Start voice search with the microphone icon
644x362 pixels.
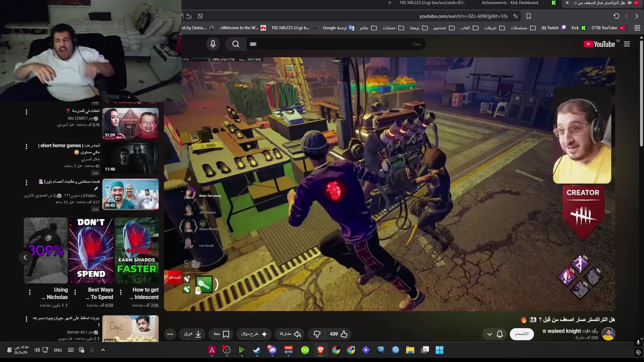pyautogui.click(x=213, y=44)
